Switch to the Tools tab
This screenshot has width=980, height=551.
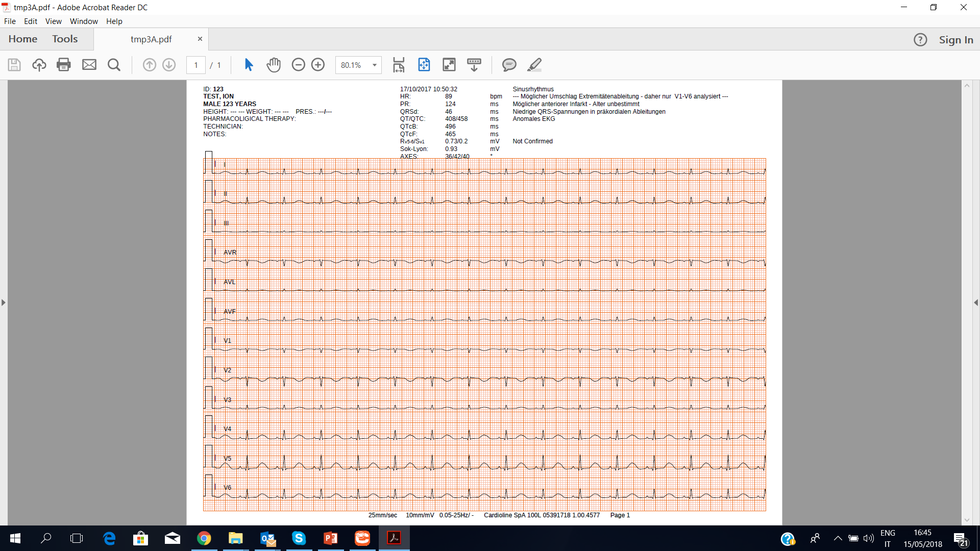[65, 39]
